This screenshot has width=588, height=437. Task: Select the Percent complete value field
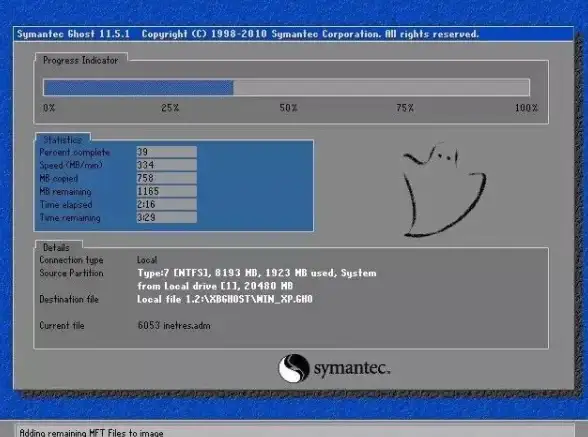[166, 152]
